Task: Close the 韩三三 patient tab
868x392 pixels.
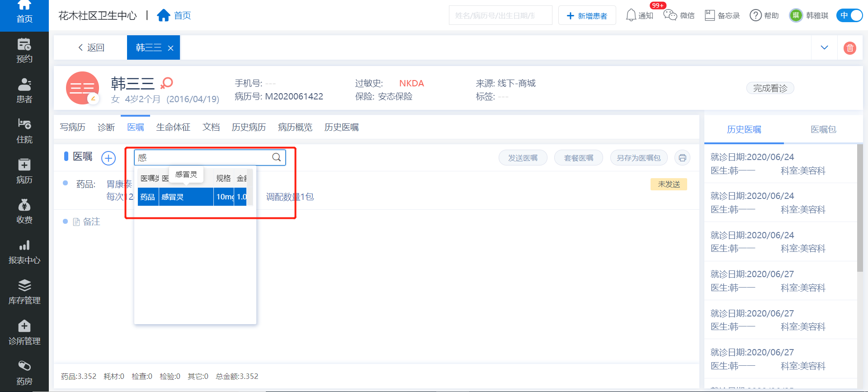Action: tap(170, 48)
